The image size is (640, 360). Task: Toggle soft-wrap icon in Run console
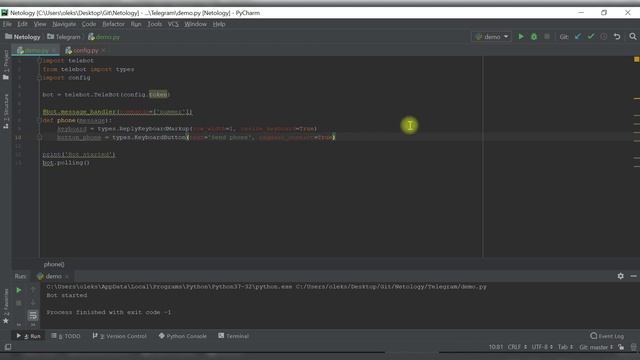coord(33,315)
